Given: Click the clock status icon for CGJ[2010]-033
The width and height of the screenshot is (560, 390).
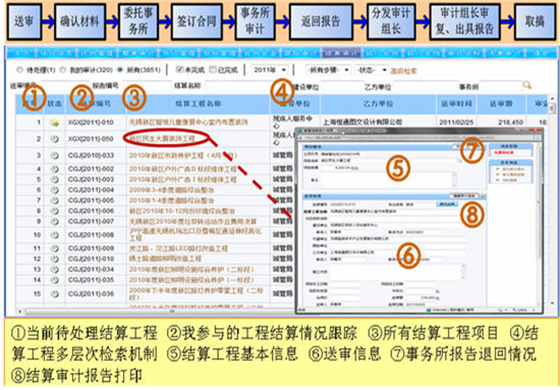Looking at the screenshot, I should 54,155.
